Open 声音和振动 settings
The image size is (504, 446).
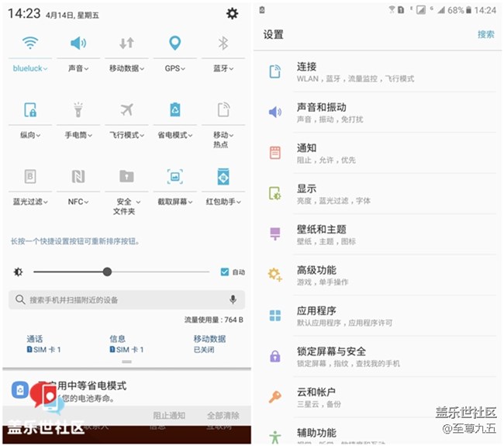click(x=378, y=112)
